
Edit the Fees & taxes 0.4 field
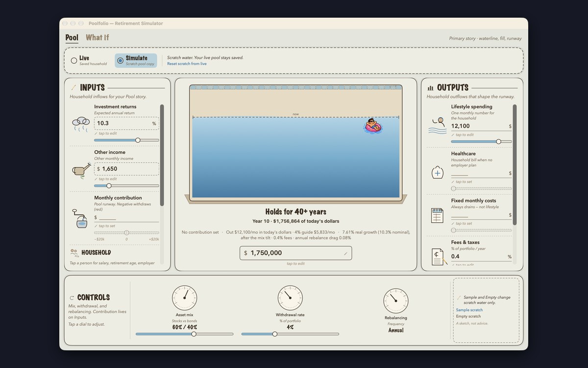(481, 257)
